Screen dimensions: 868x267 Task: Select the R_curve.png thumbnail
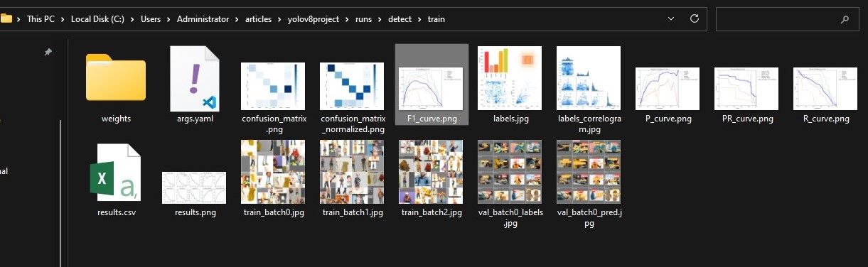point(825,89)
